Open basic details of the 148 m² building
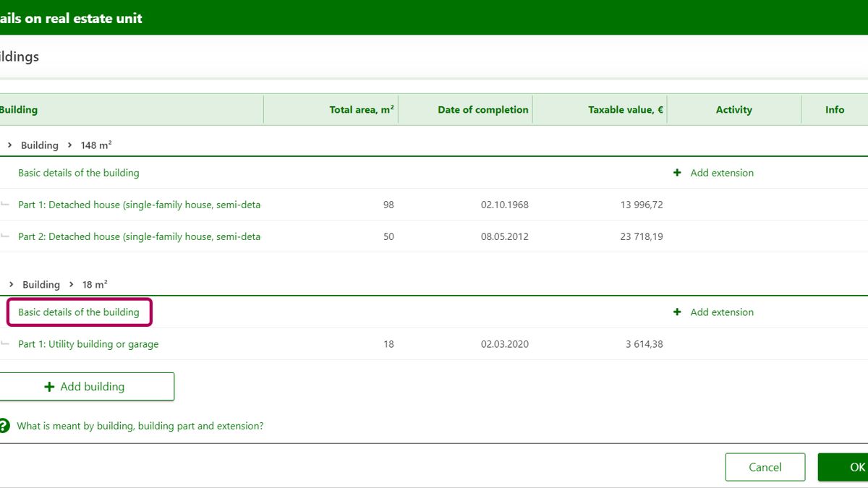Viewport: 868px width, 488px height. click(78, 173)
